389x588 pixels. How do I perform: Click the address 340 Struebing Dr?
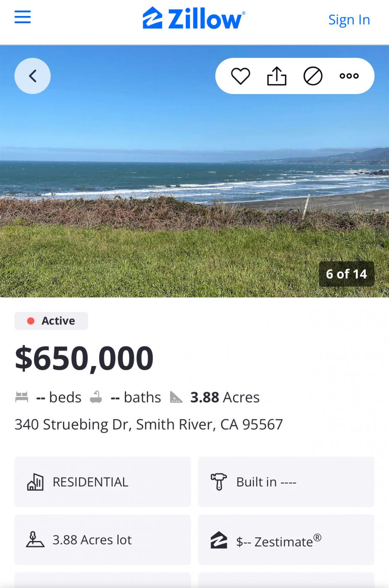[x=149, y=424]
